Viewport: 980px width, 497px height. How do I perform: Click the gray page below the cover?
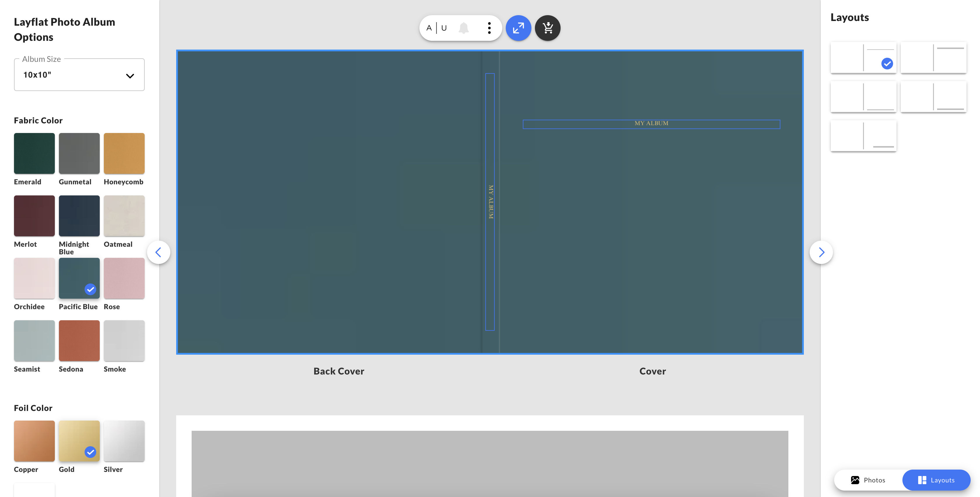(x=490, y=463)
